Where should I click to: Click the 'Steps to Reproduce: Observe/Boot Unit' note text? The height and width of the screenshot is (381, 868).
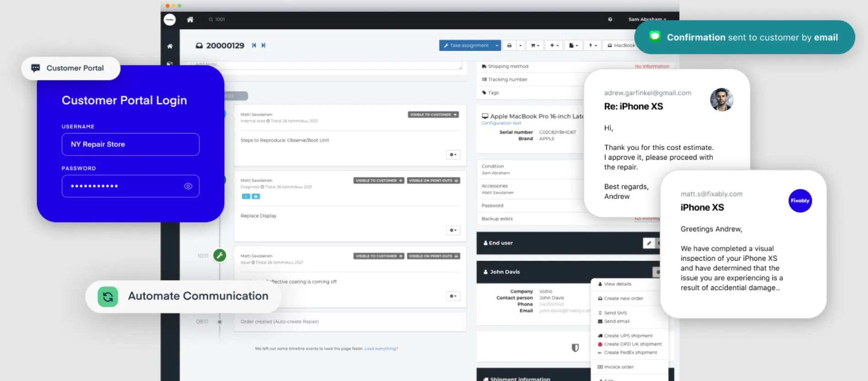285,140
